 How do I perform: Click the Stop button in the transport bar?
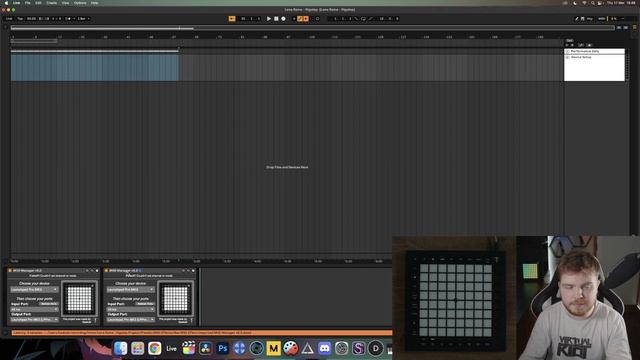(x=276, y=19)
